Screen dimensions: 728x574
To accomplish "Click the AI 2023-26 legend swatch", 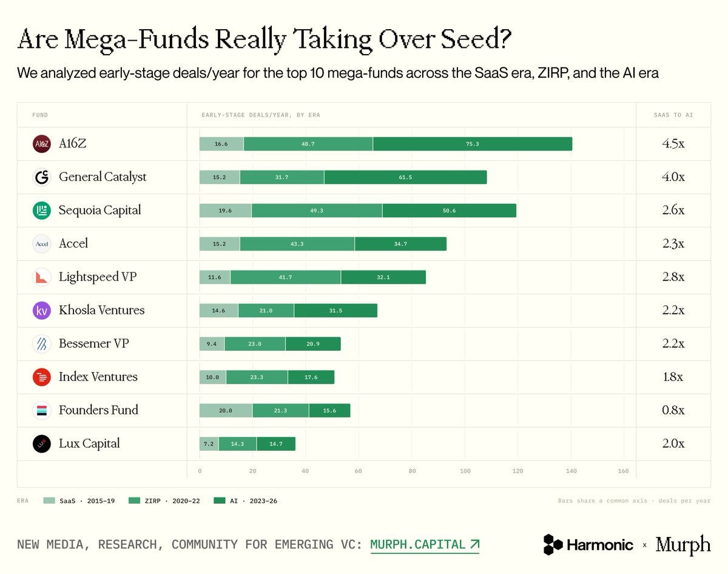I will (220, 501).
